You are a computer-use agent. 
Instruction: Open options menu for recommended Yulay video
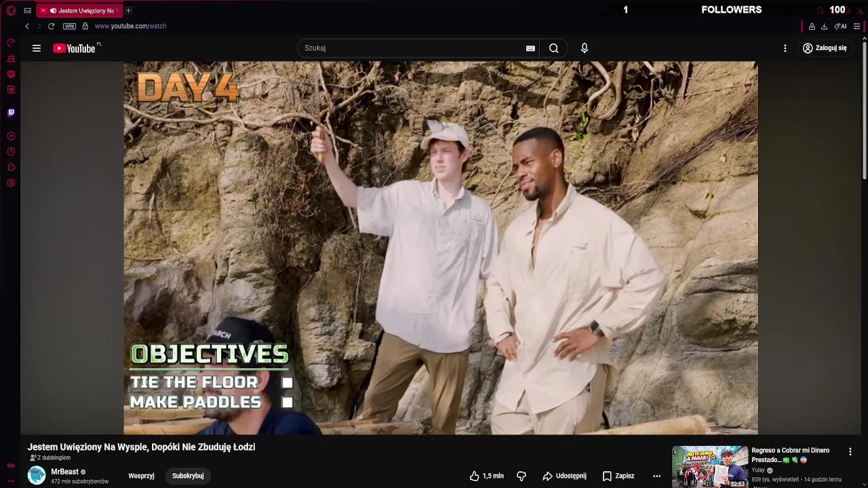coord(850,451)
